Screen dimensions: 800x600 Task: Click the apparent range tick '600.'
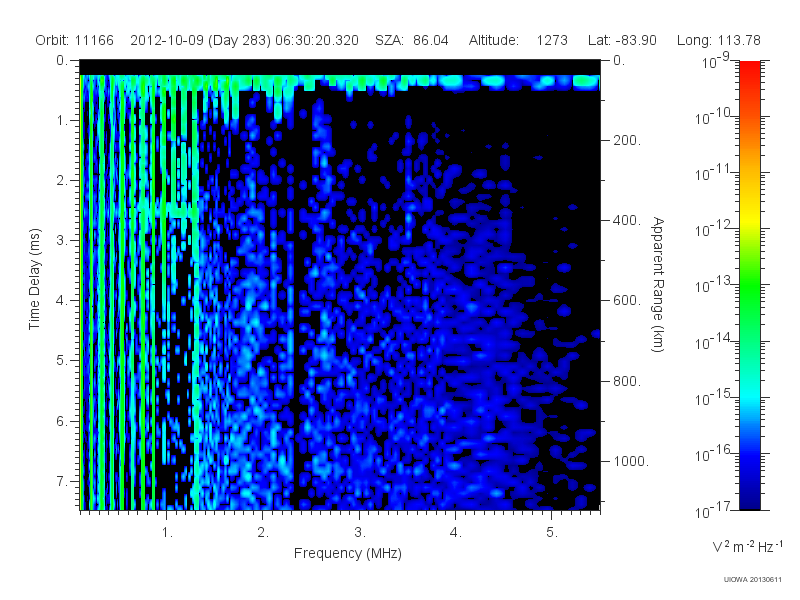tap(627, 301)
